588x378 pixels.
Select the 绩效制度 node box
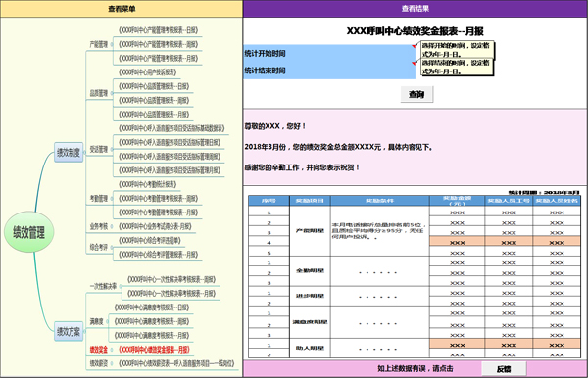[69, 153]
